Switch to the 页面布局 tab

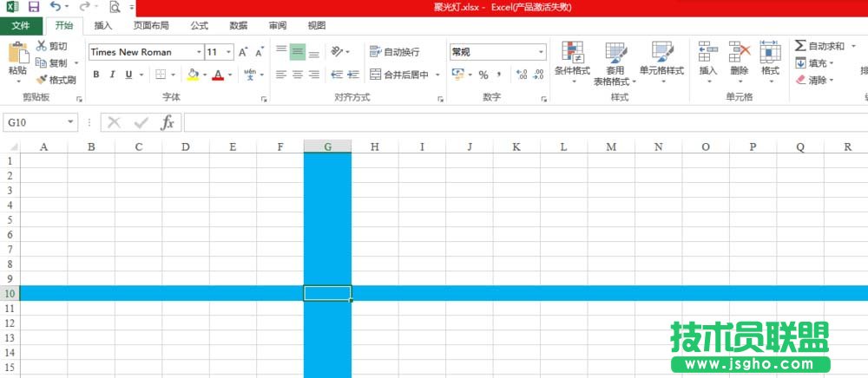(x=151, y=25)
